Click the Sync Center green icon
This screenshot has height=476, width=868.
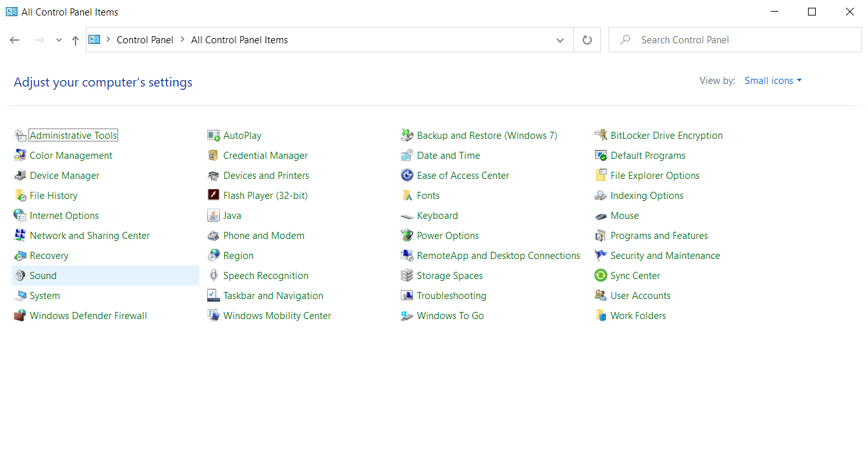pyautogui.click(x=601, y=276)
